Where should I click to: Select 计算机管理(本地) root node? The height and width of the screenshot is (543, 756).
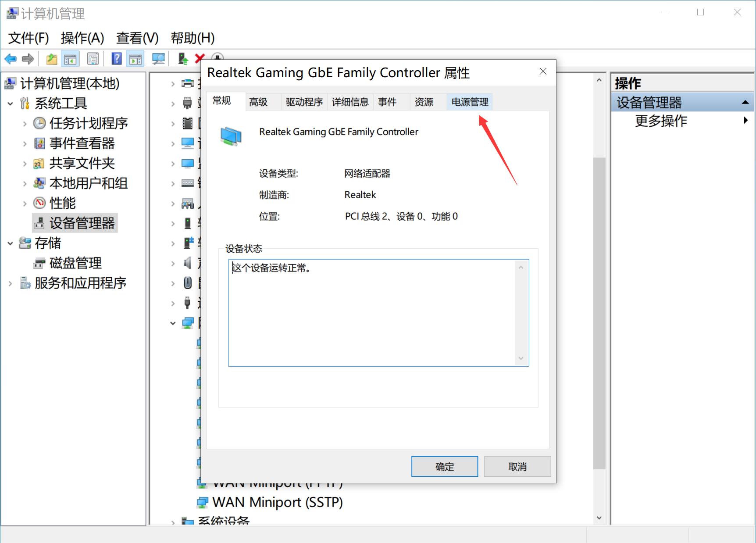tap(70, 83)
